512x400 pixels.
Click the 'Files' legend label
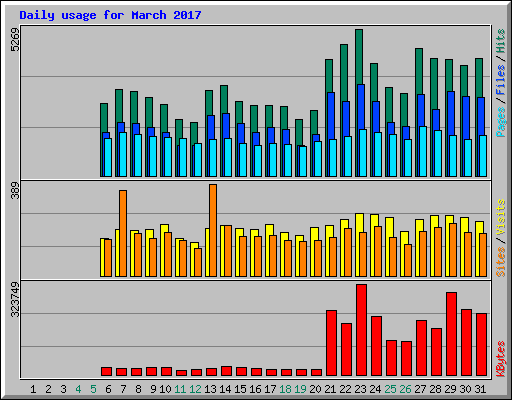coord(501,80)
